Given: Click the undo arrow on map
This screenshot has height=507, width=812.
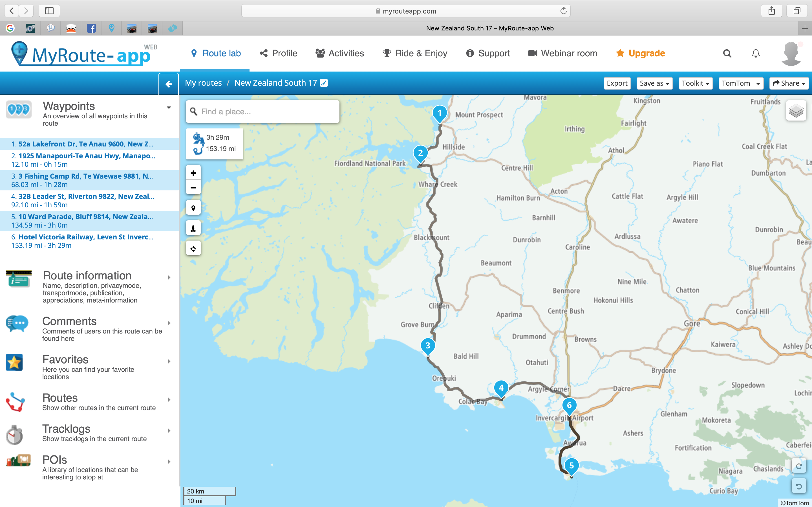Looking at the screenshot, I should tap(798, 486).
